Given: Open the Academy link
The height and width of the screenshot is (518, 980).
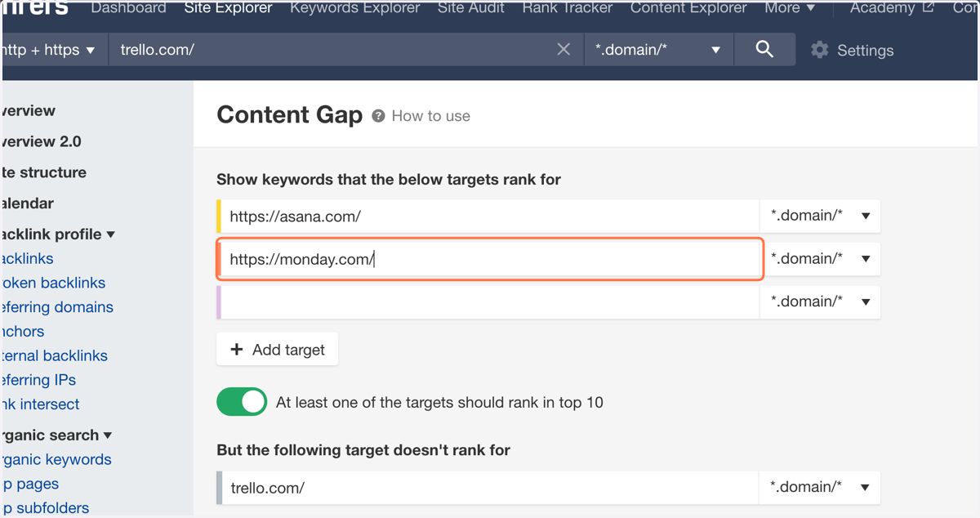Looking at the screenshot, I should (883, 8).
